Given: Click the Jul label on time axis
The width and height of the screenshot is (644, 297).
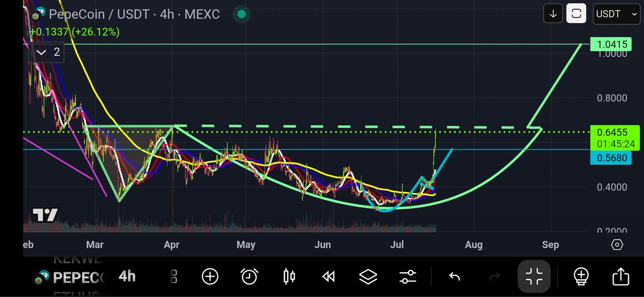Looking at the screenshot, I should [x=398, y=244].
